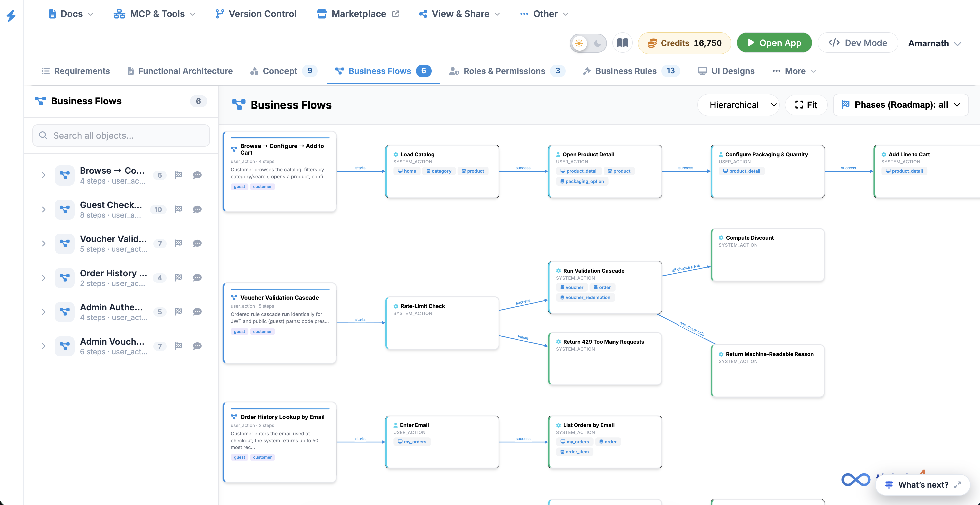
Task: Open the documentation book icon
Action: click(x=623, y=43)
